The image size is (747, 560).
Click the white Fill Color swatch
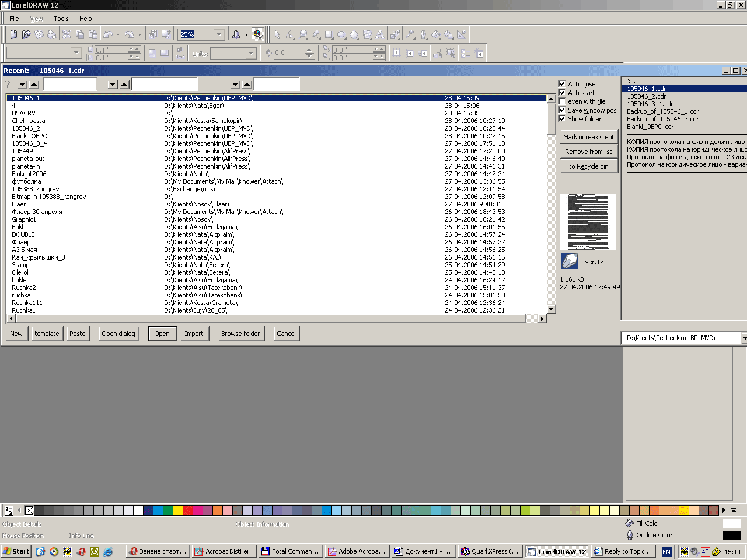pos(731,523)
